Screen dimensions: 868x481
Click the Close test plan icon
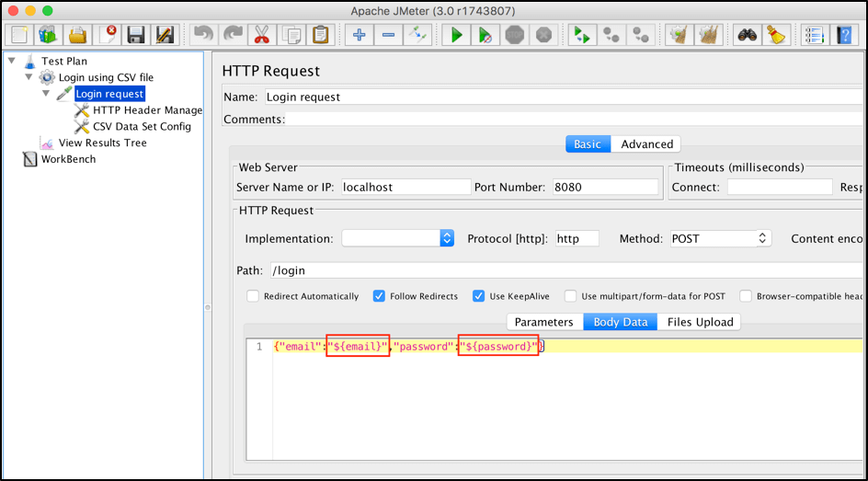(107, 35)
